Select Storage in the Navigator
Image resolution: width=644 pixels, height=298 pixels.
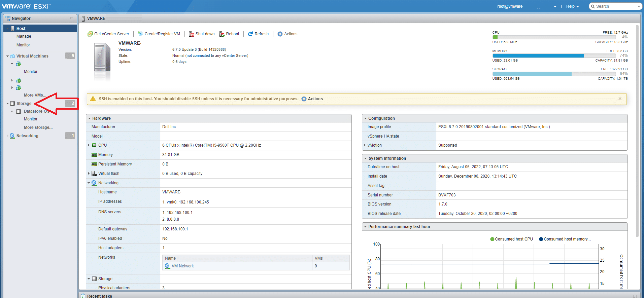[24, 104]
